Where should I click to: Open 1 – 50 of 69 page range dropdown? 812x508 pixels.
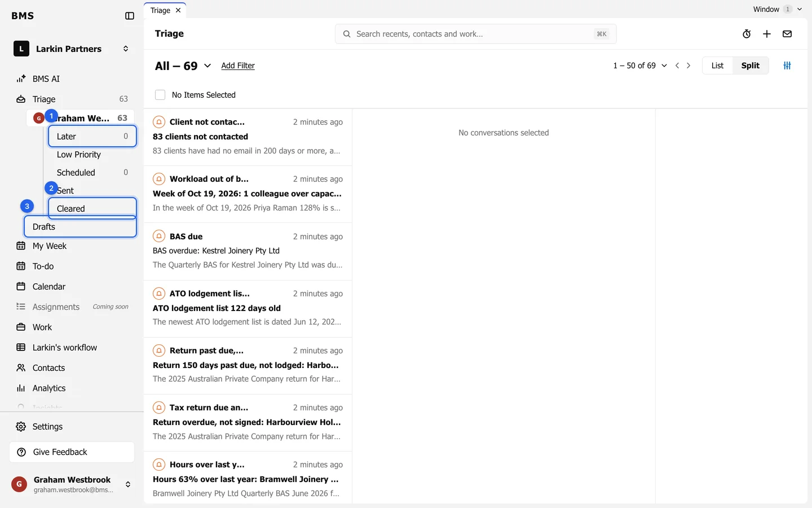click(x=640, y=65)
